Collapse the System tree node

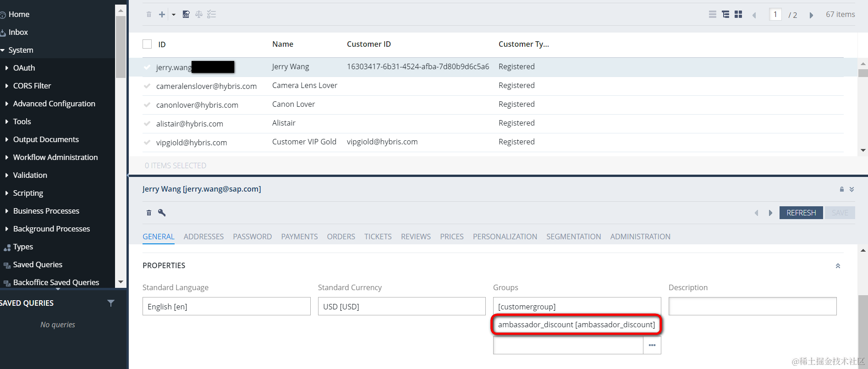(3, 50)
